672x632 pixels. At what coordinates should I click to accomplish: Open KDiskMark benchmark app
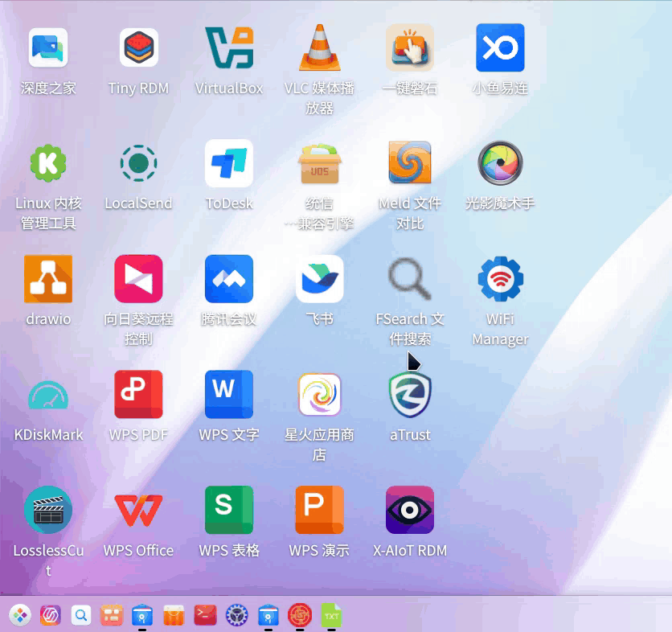pyautogui.click(x=48, y=396)
